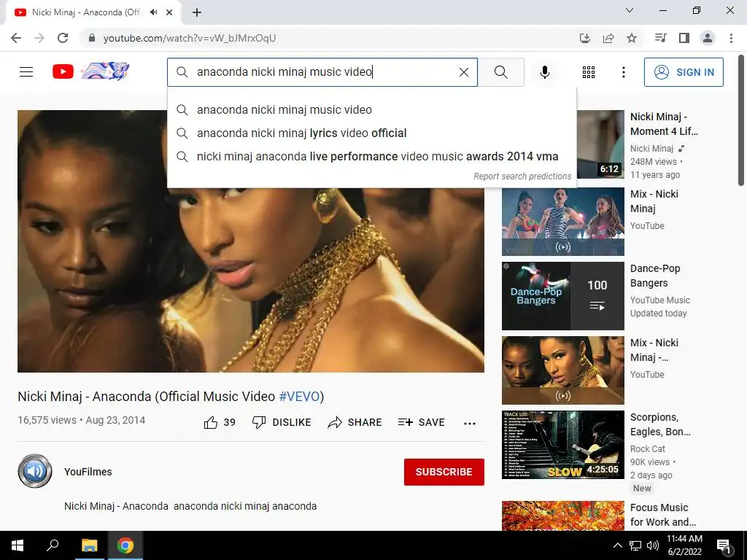Click the 'Dance-Pop Bangers' title text

pyautogui.click(x=655, y=276)
